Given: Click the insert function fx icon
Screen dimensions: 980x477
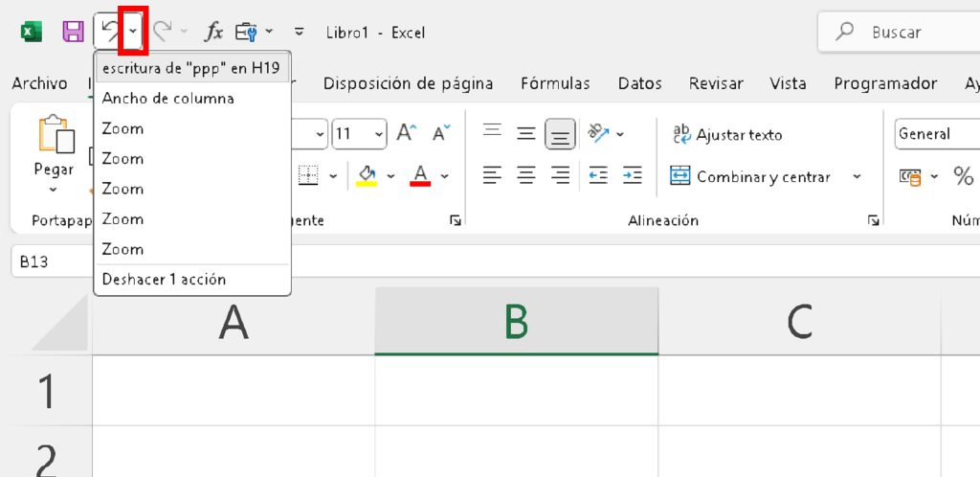Looking at the screenshot, I should click(213, 33).
